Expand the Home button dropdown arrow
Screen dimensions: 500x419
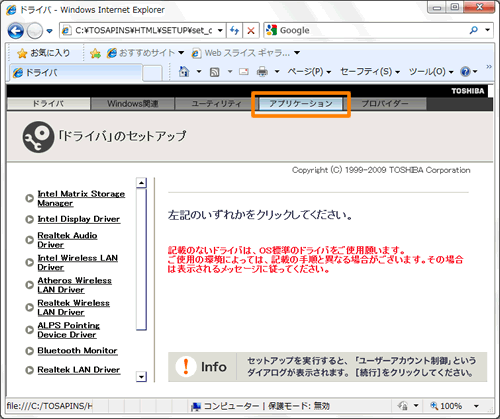[199, 71]
